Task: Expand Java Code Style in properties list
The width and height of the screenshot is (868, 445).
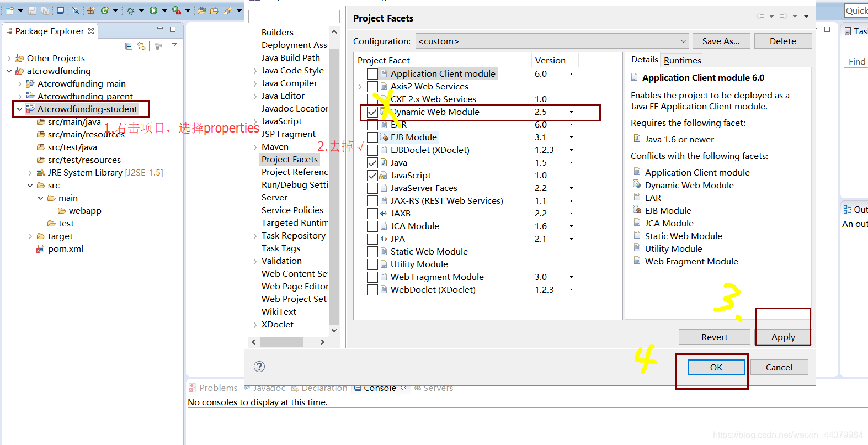Action: point(255,71)
